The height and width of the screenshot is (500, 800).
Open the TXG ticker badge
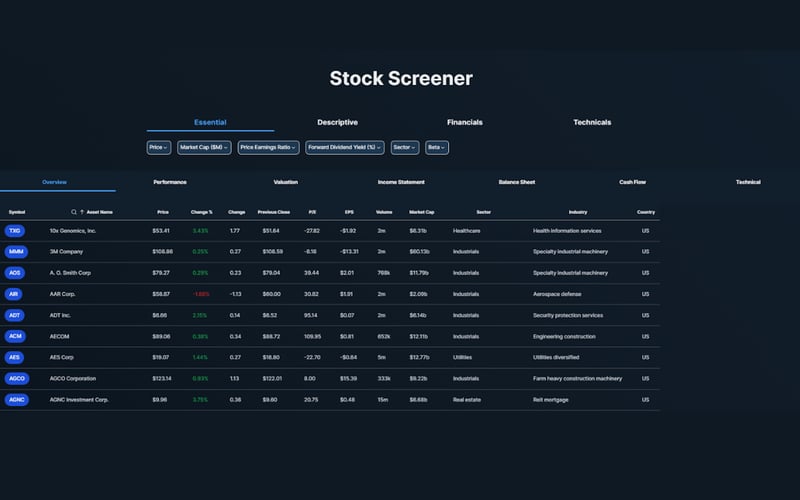[15, 231]
